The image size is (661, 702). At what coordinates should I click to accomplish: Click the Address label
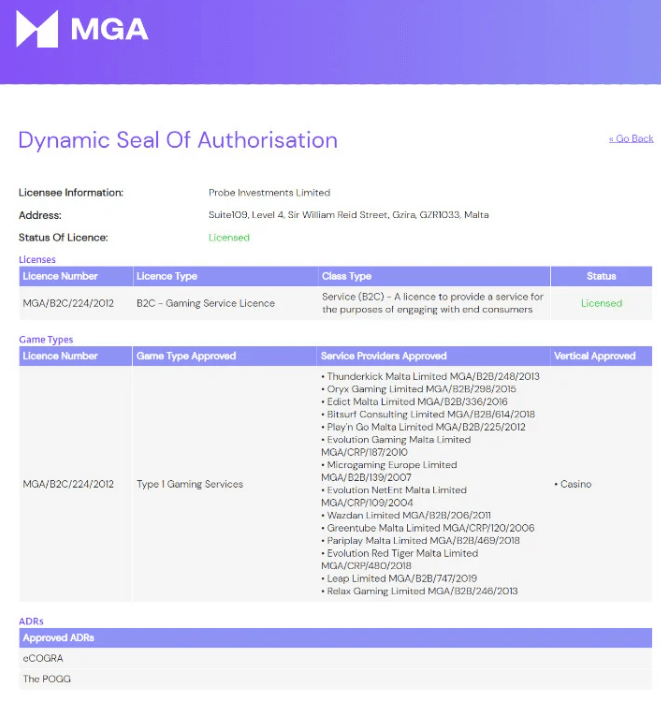coord(40,215)
